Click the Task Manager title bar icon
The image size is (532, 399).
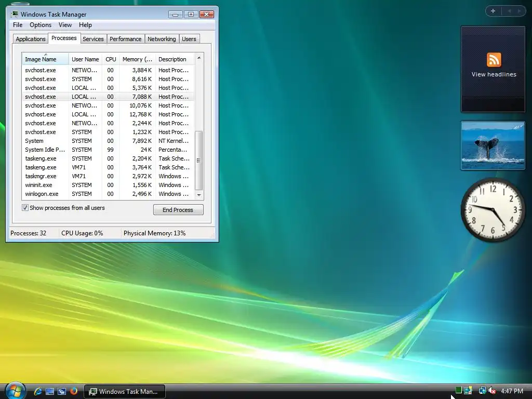point(14,14)
